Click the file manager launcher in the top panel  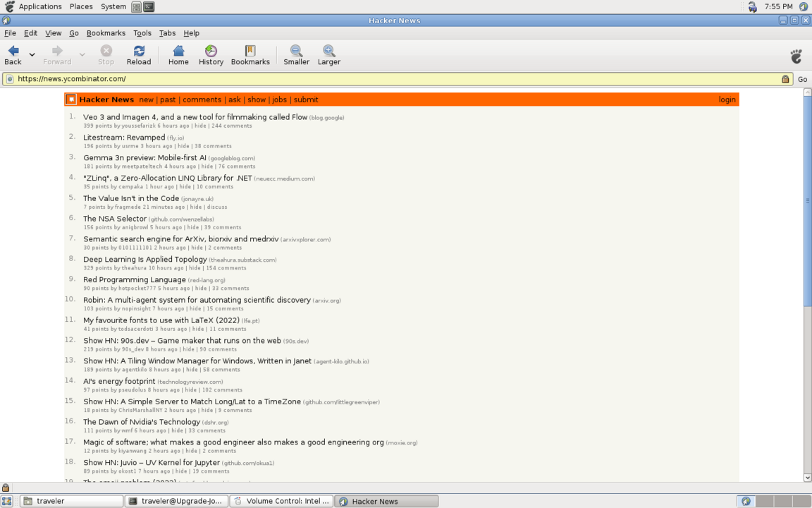coord(136,7)
